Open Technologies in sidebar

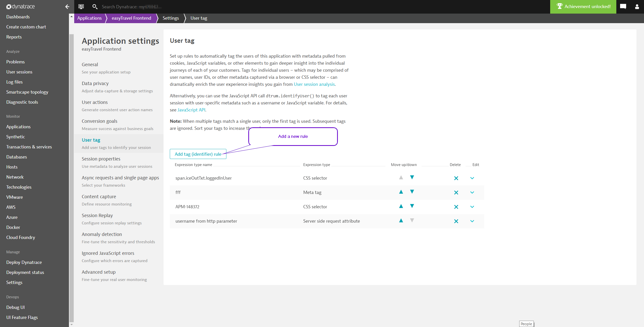[19, 187]
